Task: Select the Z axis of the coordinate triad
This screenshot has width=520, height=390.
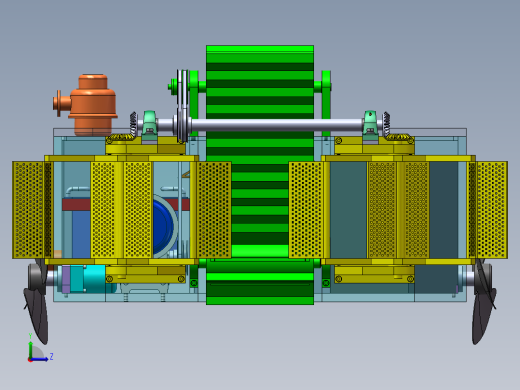Action: pyautogui.click(x=40, y=359)
